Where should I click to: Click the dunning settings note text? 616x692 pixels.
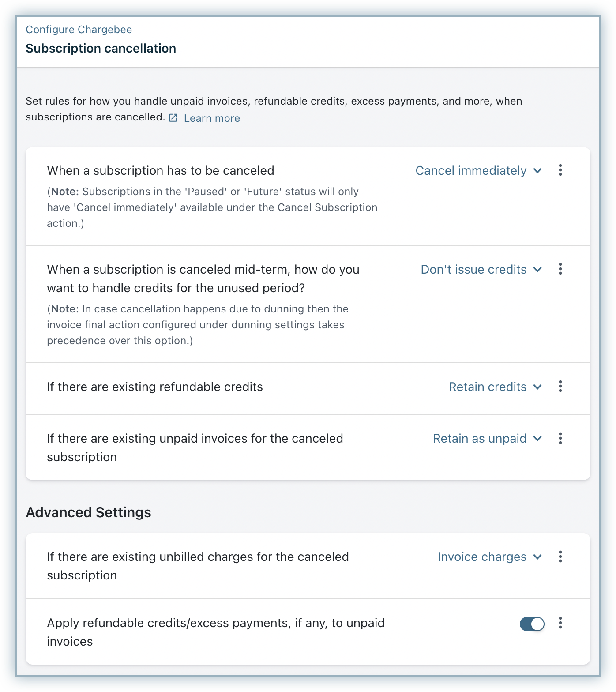198,325
